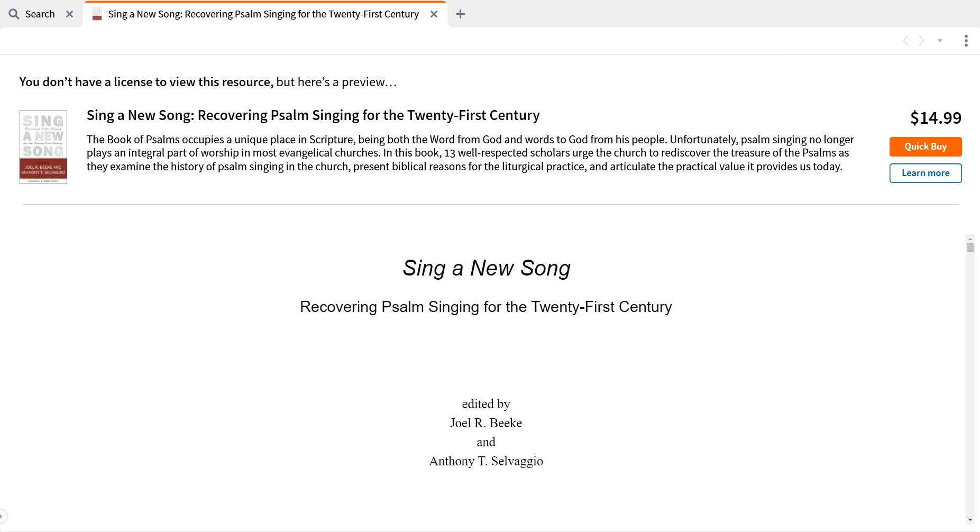The height and width of the screenshot is (532, 980).
Task: Close the Sing a New Song tab
Action: 434,14
